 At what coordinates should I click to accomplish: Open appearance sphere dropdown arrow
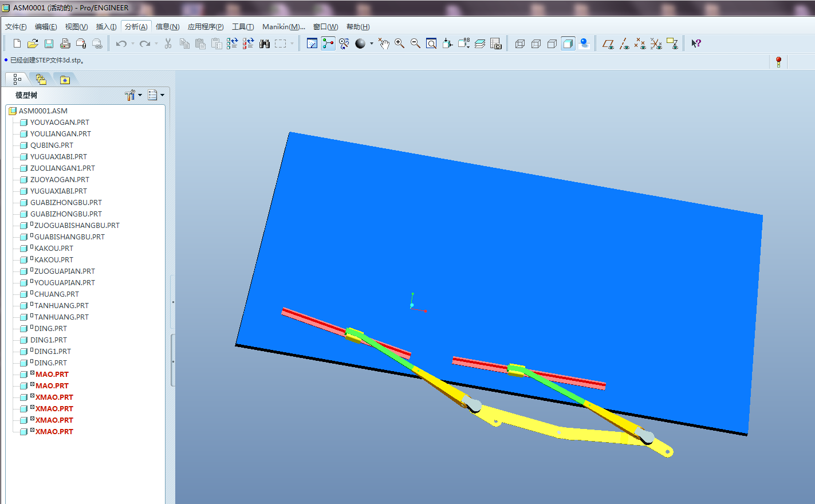pos(372,44)
